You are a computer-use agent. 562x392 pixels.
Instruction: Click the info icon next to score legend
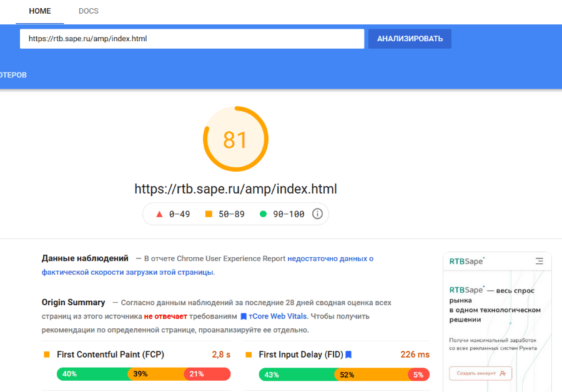317,214
